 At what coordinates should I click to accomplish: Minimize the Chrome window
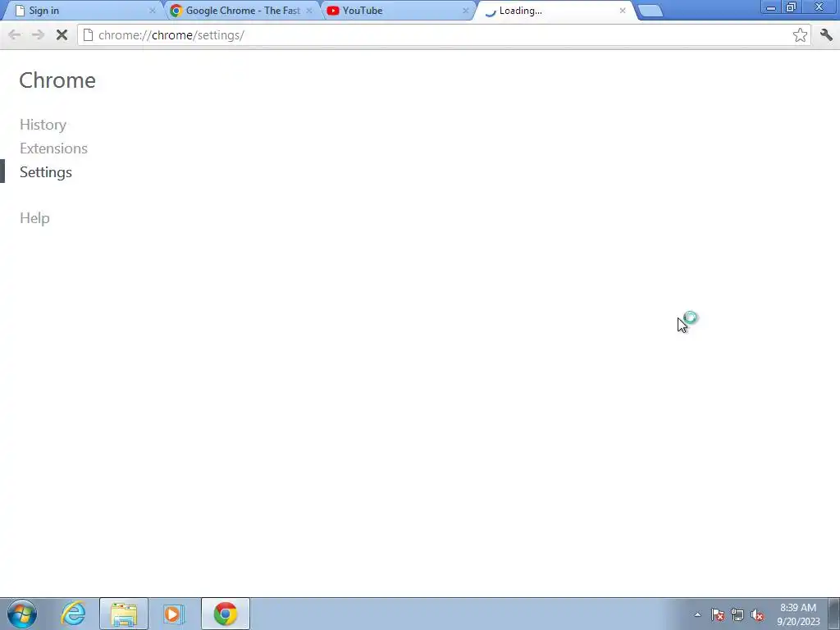coord(771,7)
